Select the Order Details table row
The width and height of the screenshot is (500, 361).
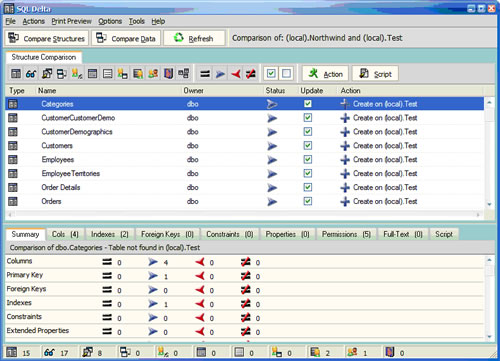[245, 187]
